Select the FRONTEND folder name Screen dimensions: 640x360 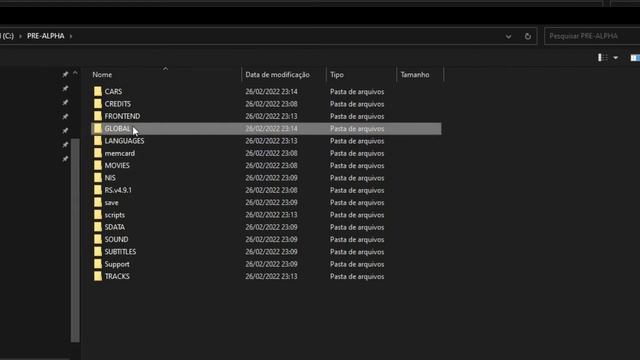click(x=122, y=116)
